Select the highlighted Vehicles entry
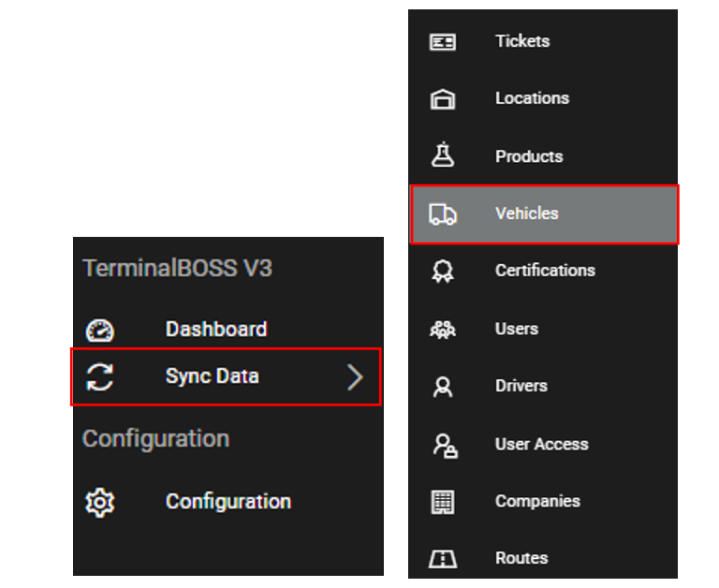 pyautogui.click(x=544, y=214)
